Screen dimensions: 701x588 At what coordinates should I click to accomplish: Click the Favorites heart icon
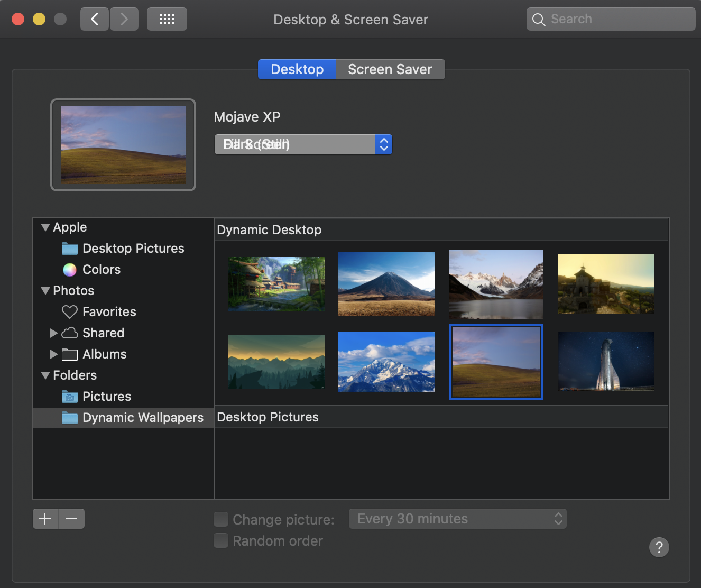point(70,312)
